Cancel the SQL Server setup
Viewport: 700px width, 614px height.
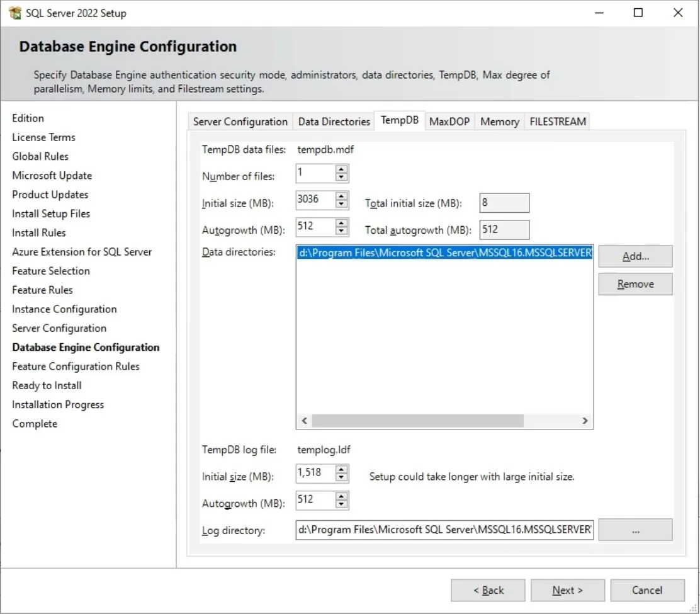tap(647, 590)
